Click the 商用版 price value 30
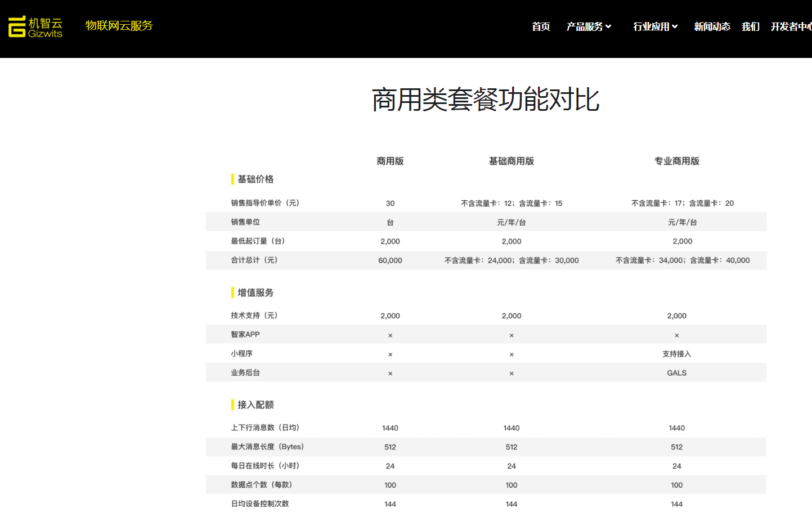Image resolution: width=812 pixels, height=522 pixels. point(390,204)
